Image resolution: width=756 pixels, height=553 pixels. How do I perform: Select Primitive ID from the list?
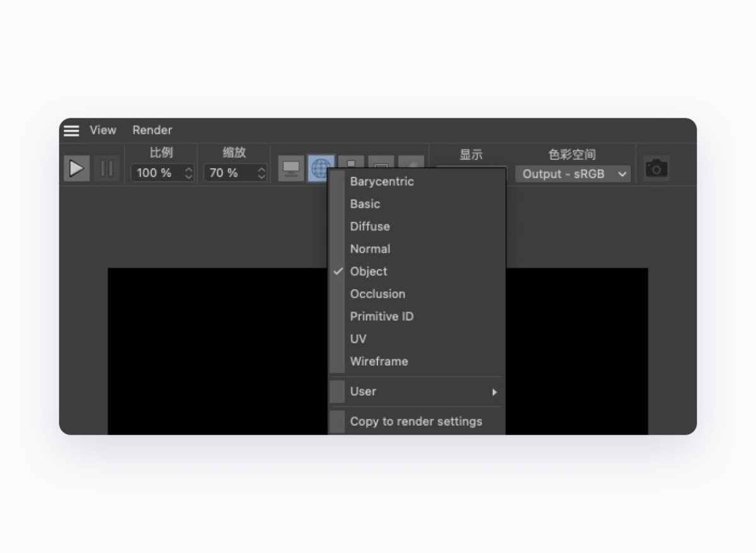point(382,316)
